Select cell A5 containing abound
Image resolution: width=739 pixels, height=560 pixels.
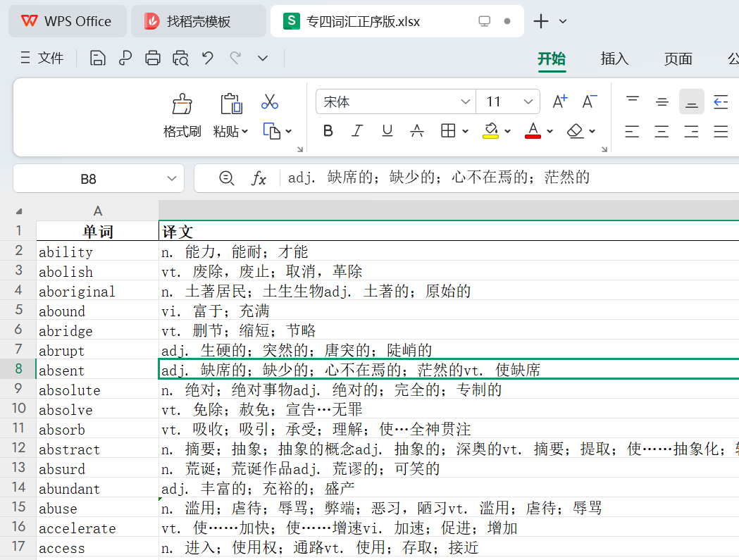click(x=97, y=311)
